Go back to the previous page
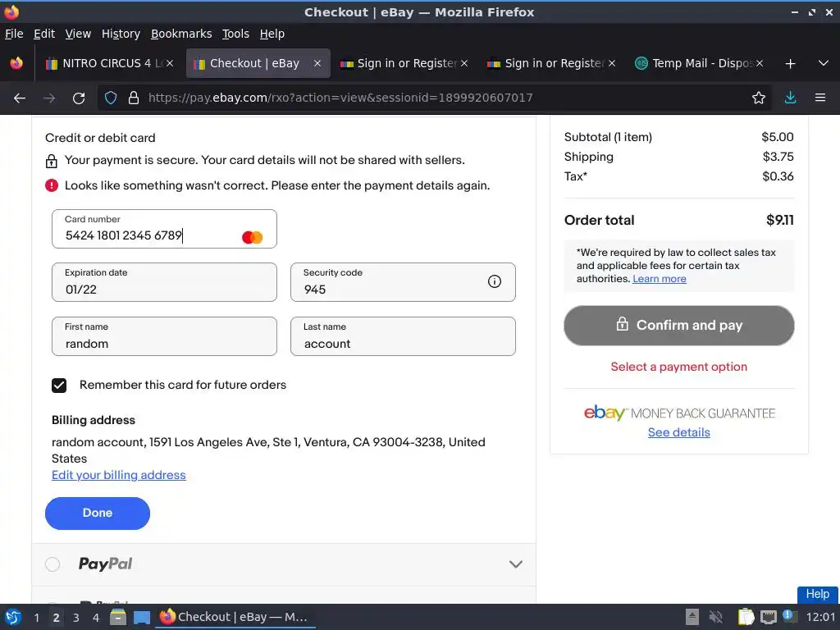This screenshot has height=630, width=840. [x=20, y=98]
